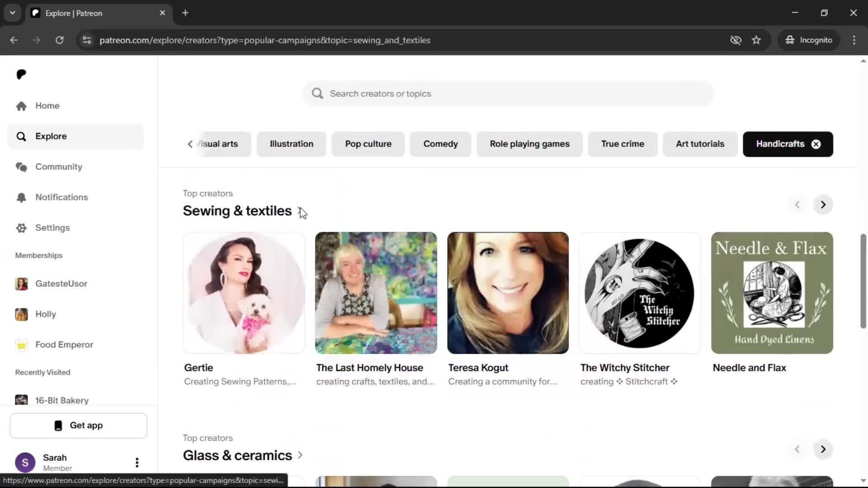The image size is (868, 488).
Task: Click Holly avatar icon
Action: [21, 314]
